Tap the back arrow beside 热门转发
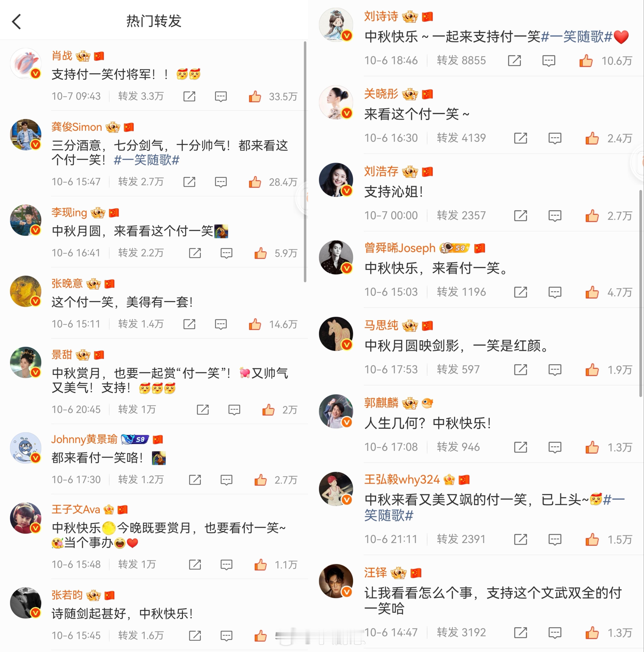This screenshot has width=644, height=652. click(16, 22)
